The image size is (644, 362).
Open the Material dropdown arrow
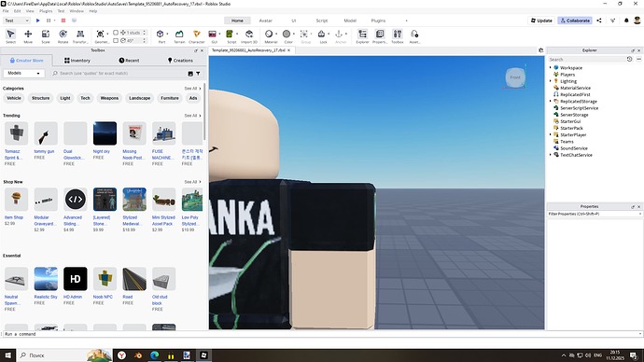click(276, 35)
